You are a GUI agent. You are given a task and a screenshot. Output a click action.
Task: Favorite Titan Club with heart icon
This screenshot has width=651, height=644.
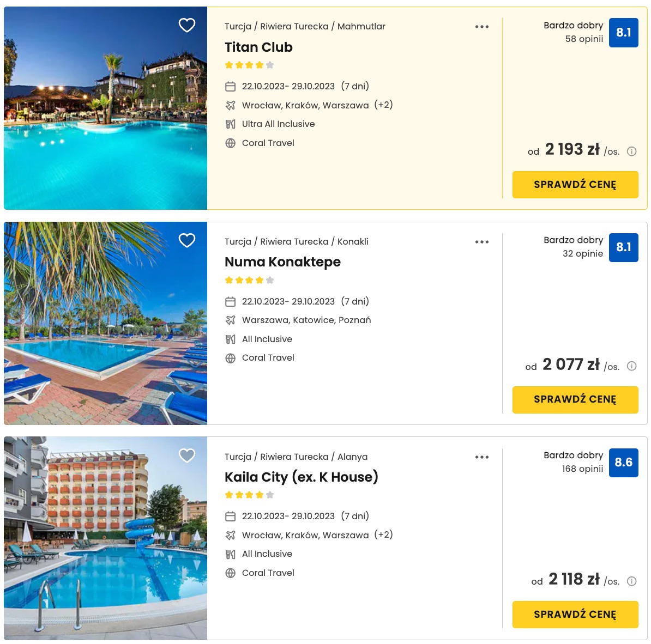187,25
